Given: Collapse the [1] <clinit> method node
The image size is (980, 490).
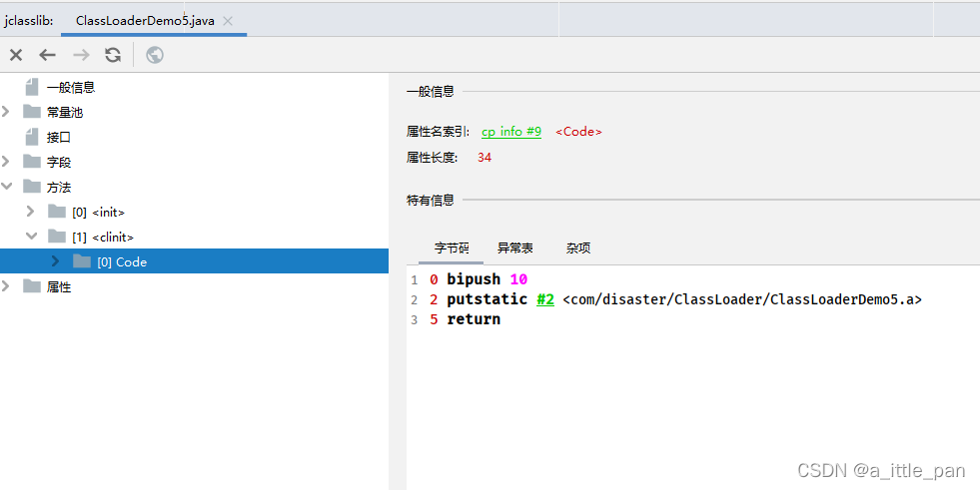Looking at the screenshot, I should (x=31, y=236).
